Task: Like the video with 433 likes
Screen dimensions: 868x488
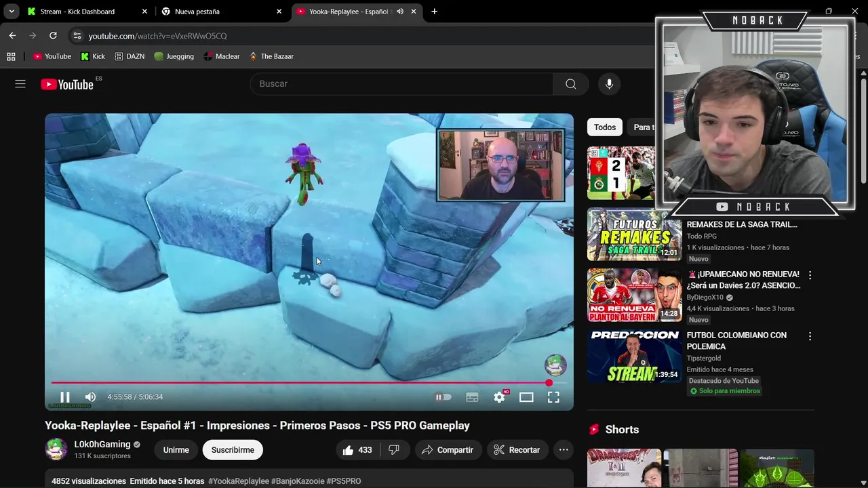Action: point(357,450)
